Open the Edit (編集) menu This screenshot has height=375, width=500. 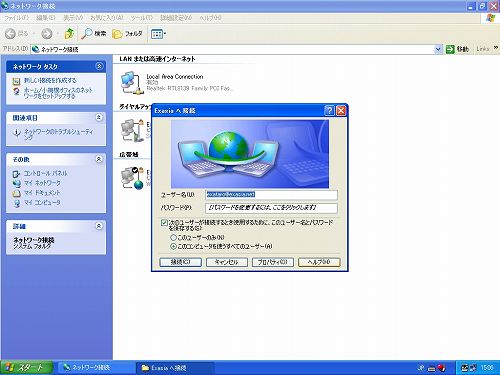coord(45,18)
